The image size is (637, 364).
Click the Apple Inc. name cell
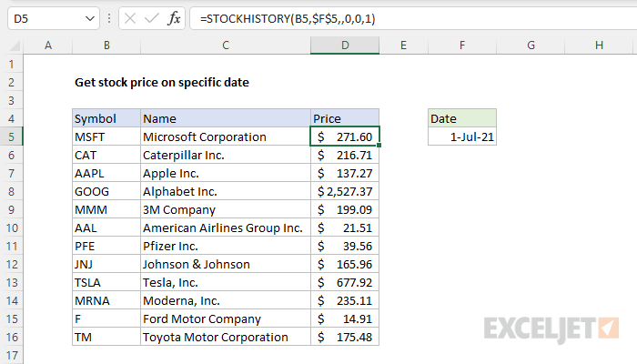(x=226, y=173)
